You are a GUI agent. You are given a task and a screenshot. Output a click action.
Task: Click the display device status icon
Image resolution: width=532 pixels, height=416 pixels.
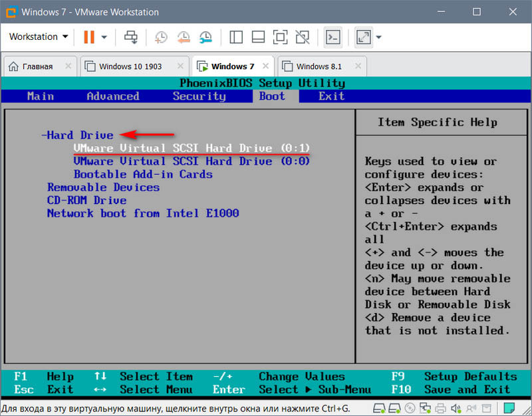(x=487, y=408)
